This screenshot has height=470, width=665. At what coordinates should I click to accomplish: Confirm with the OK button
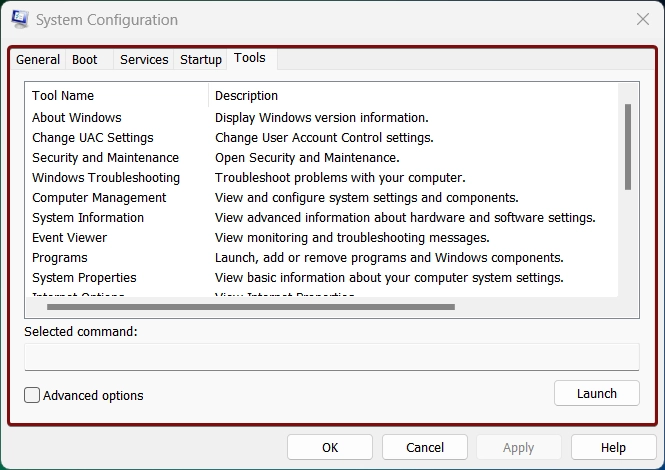[x=330, y=448]
